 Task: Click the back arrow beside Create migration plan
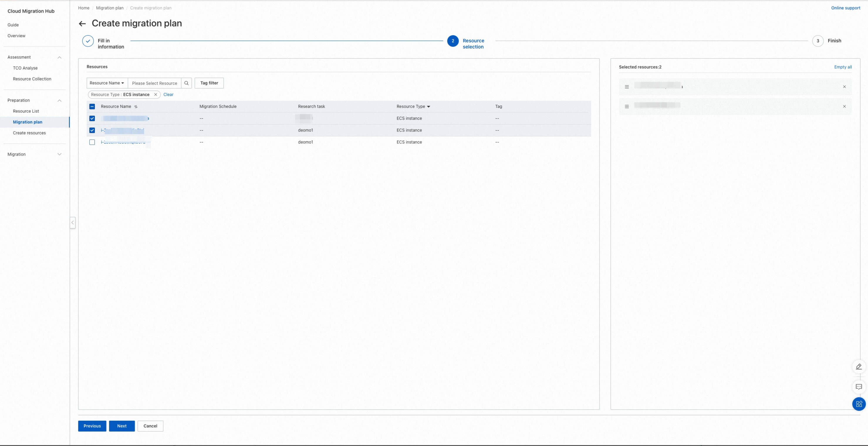pos(82,23)
